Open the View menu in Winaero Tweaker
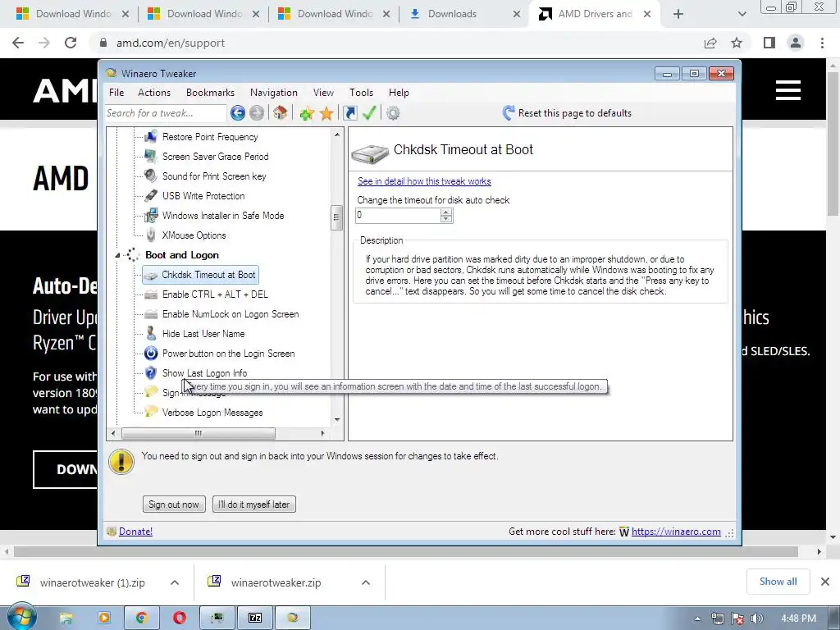The image size is (840, 630). point(323,93)
